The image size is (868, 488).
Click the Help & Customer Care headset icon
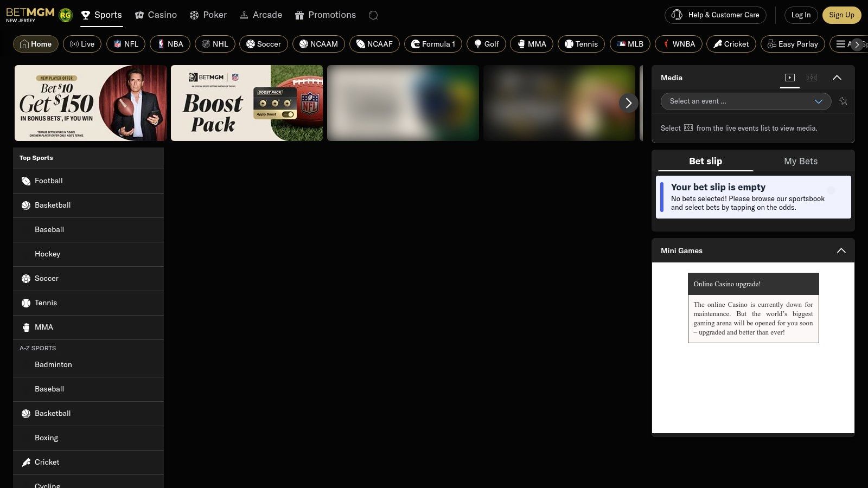[x=676, y=15]
